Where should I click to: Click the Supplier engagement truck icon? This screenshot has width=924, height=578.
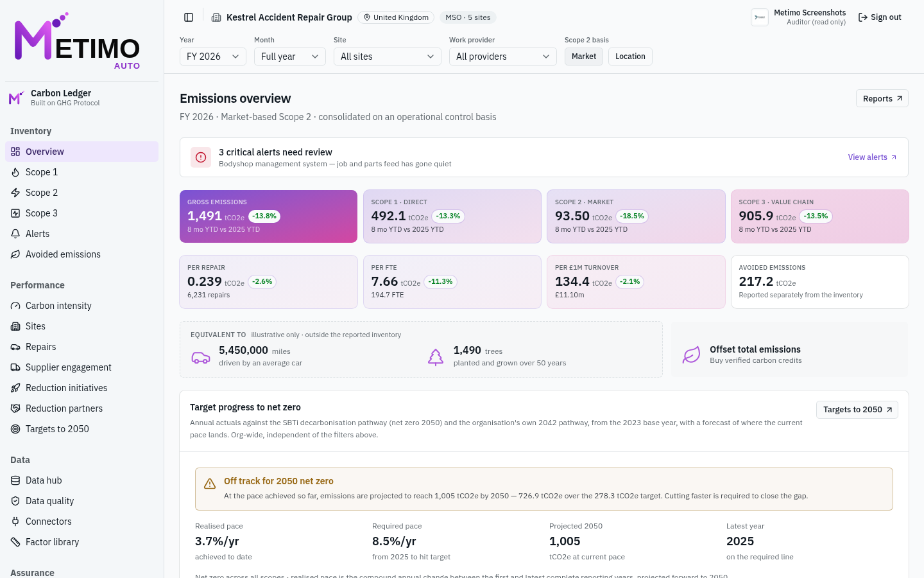coord(15,367)
